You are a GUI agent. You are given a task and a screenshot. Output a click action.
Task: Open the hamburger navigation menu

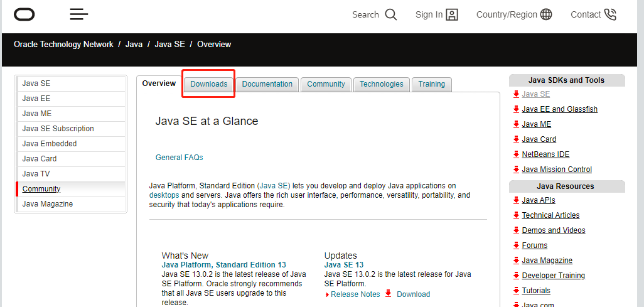click(79, 14)
